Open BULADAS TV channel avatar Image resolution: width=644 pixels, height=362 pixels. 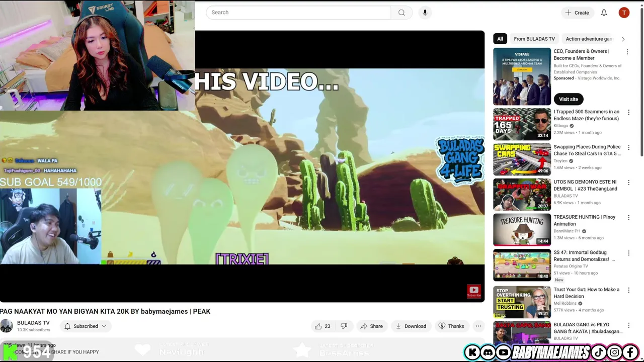pos(7,326)
